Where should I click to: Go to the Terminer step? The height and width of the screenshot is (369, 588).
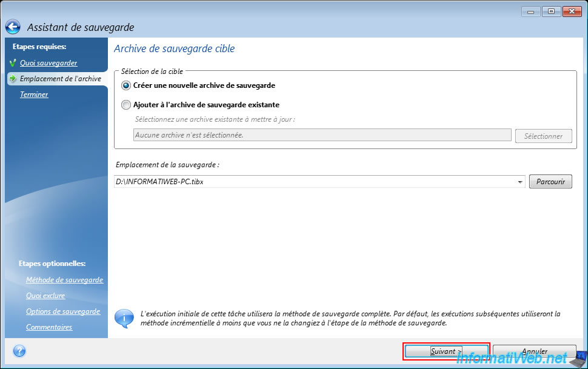[34, 95]
